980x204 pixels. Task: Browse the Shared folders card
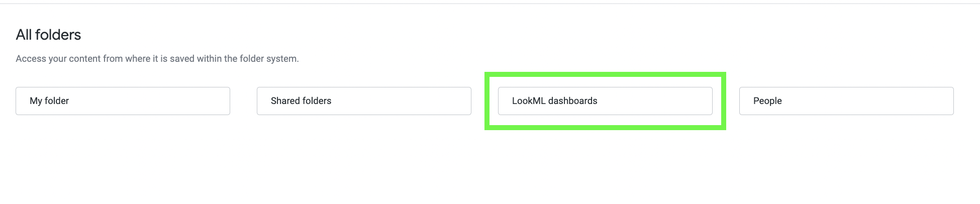point(364,101)
